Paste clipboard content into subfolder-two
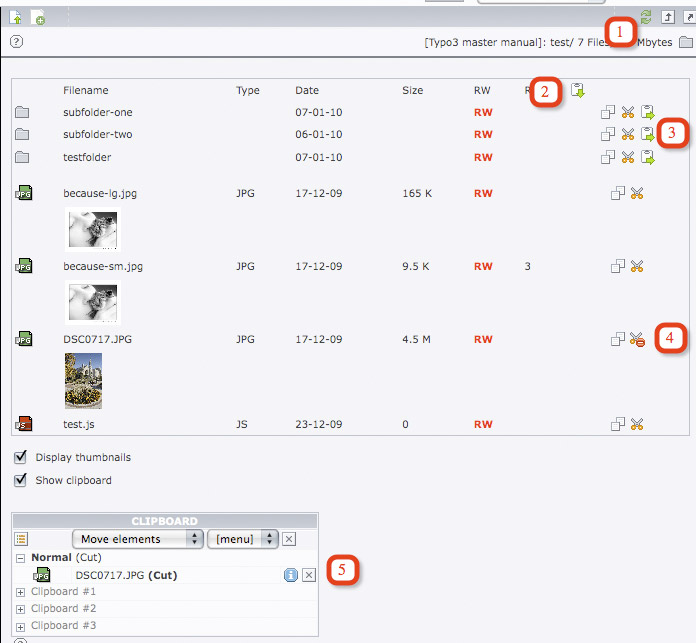The height and width of the screenshot is (643, 696). point(647,135)
